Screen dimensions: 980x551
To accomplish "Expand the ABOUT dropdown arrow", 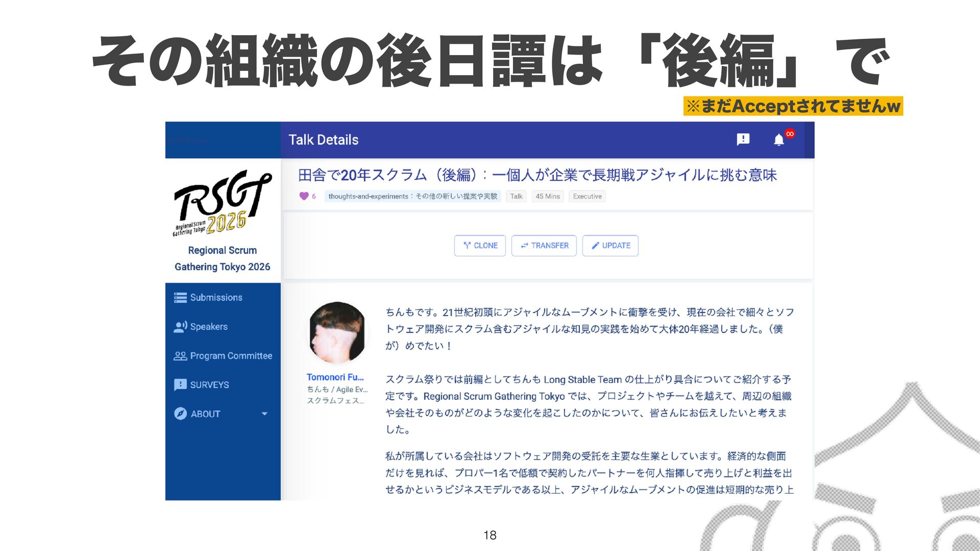I will (264, 414).
